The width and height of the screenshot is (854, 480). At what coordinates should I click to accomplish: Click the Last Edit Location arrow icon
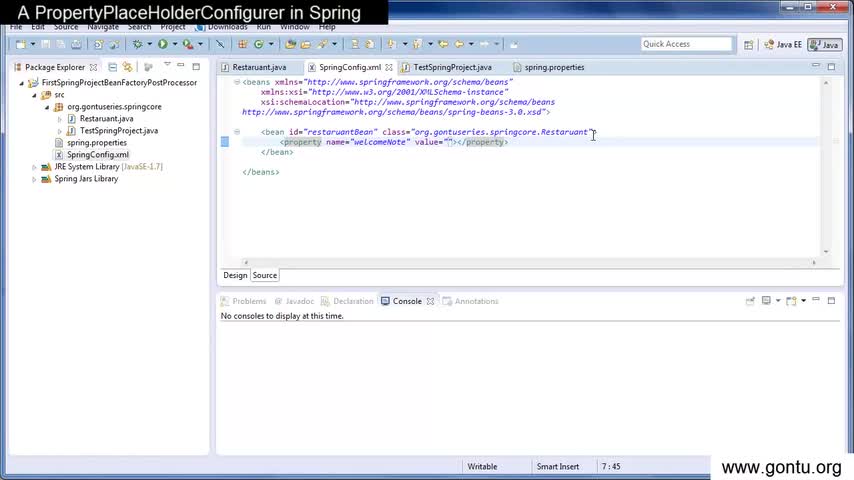coord(443,44)
